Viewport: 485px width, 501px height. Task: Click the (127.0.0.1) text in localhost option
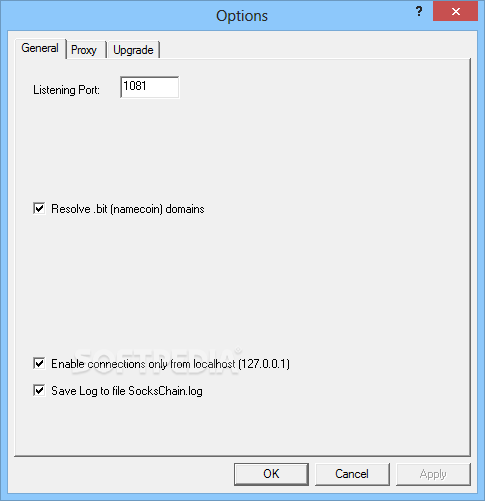point(264,364)
